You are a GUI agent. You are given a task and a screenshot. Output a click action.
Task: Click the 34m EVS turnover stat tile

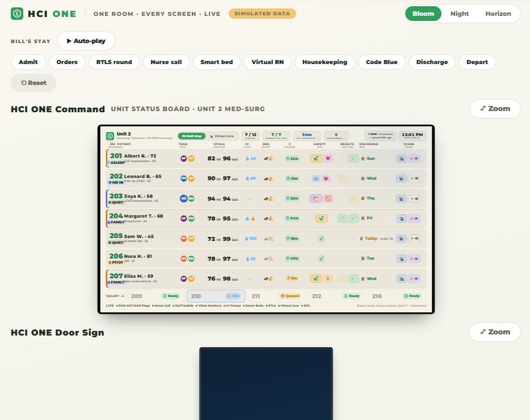(x=306, y=135)
